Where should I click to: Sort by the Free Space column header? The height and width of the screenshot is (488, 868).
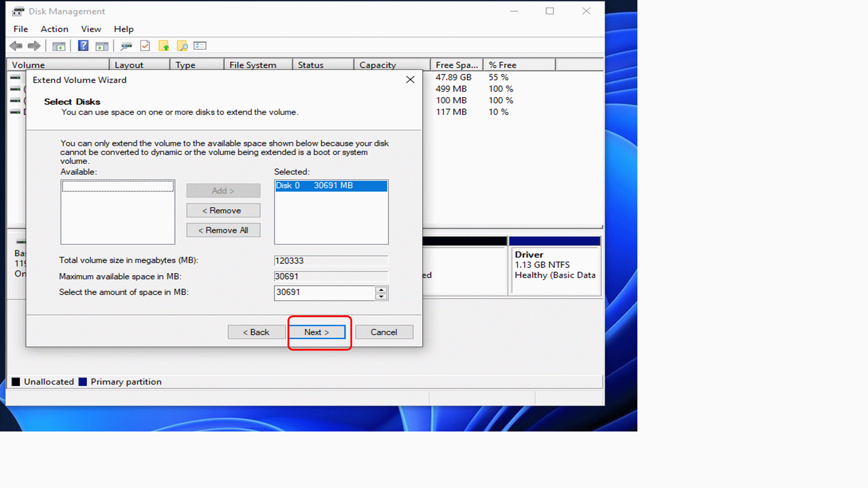[456, 65]
